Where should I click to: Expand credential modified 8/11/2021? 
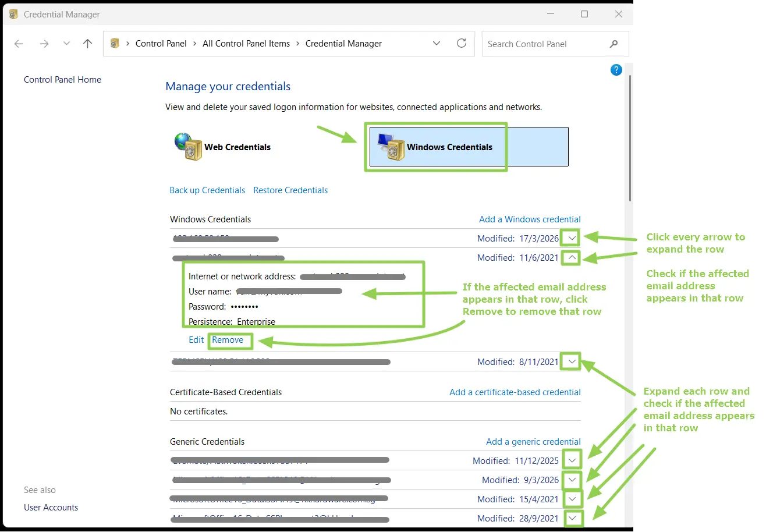[572, 361]
